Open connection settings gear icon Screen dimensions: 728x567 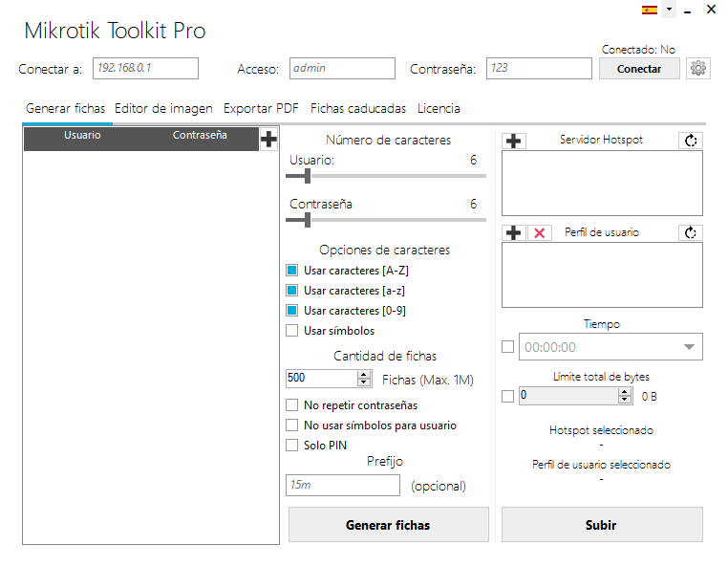click(698, 68)
